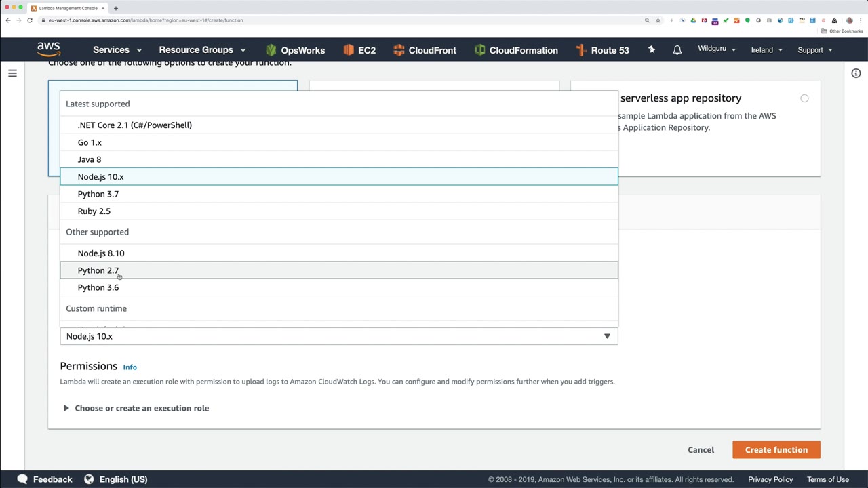Choose Python 2.7 from the runtime list
868x488 pixels.
[339, 270]
